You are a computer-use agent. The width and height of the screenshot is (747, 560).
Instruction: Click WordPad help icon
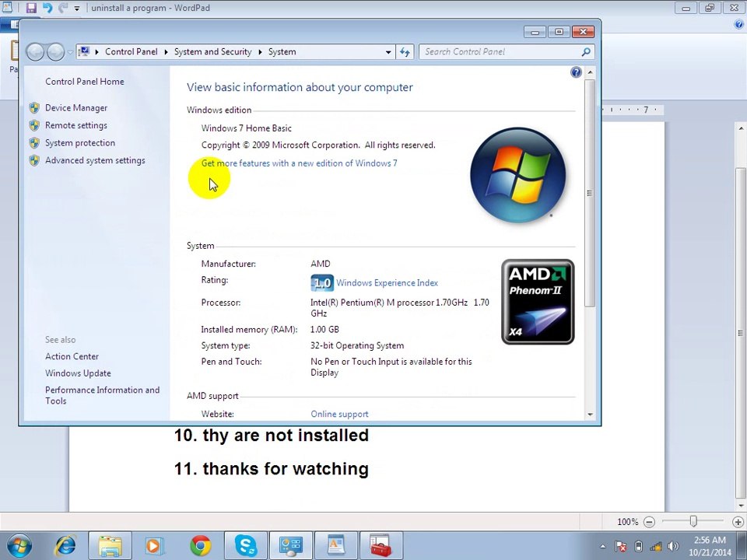739,25
